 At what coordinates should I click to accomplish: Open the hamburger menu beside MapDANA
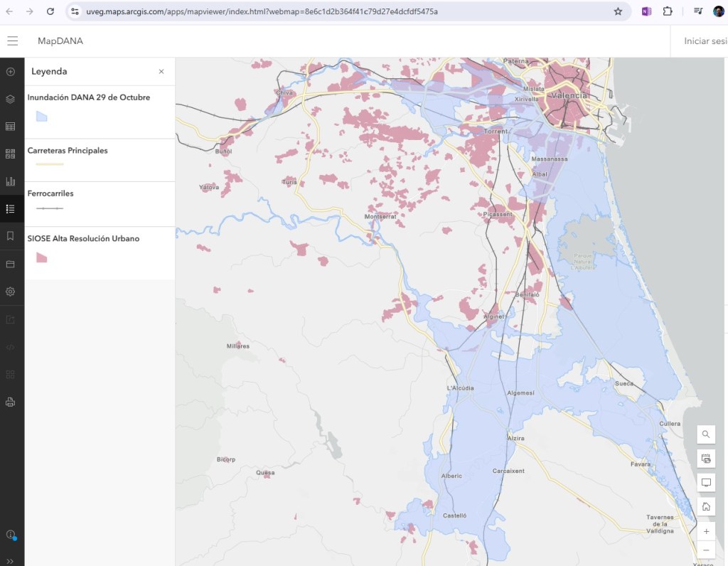13,41
